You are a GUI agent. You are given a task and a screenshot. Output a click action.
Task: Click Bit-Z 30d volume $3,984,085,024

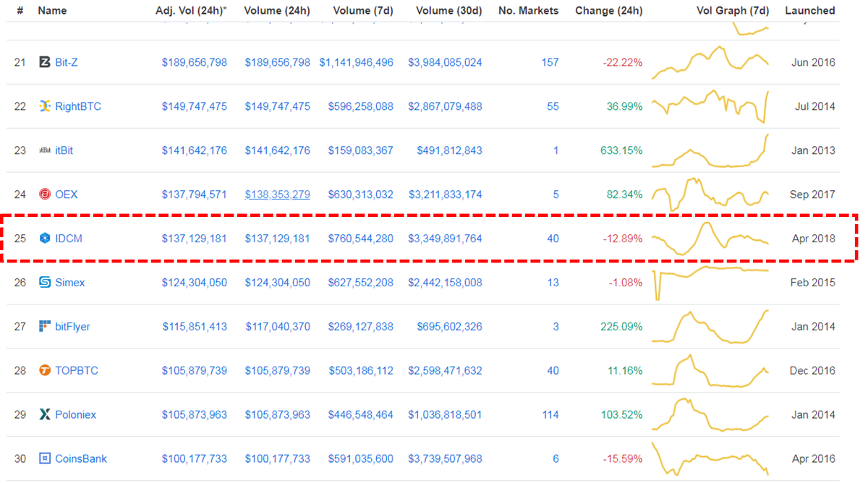click(x=445, y=62)
